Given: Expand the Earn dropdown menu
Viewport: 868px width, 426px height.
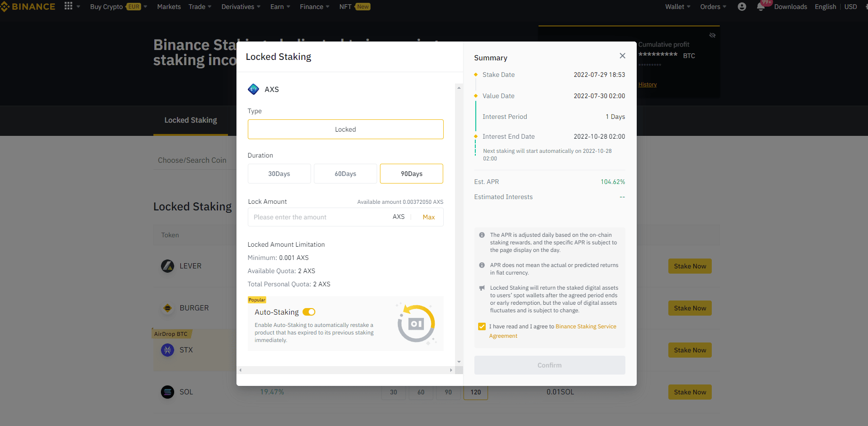Looking at the screenshot, I should tap(280, 7).
